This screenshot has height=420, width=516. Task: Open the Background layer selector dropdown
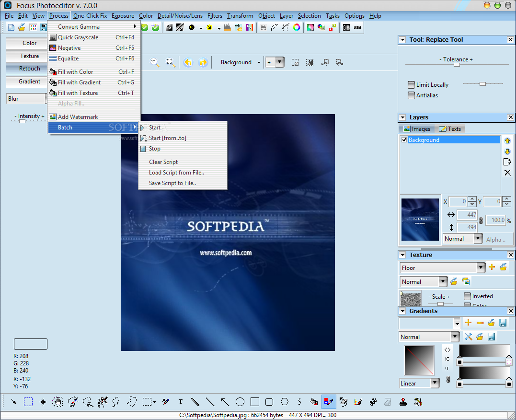click(x=259, y=62)
